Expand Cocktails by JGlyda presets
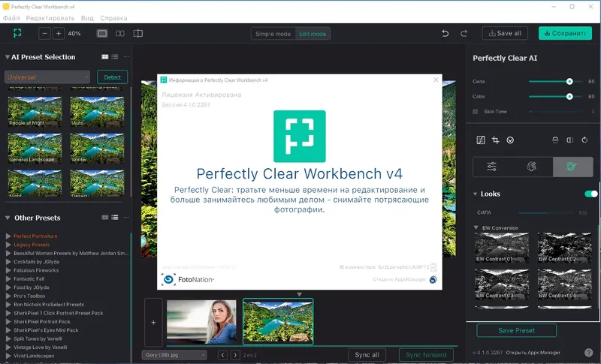Image resolution: width=601 pixels, height=364 pixels. click(8, 261)
